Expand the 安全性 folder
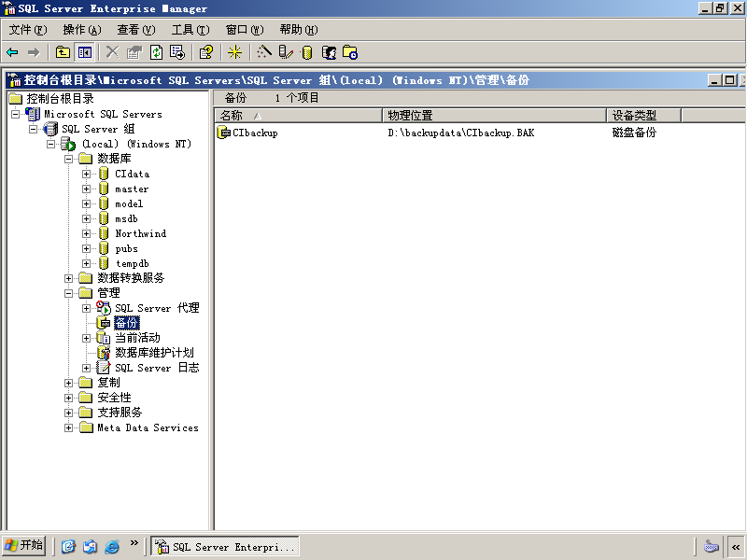This screenshot has height=560, width=747. (x=68, y=399)
